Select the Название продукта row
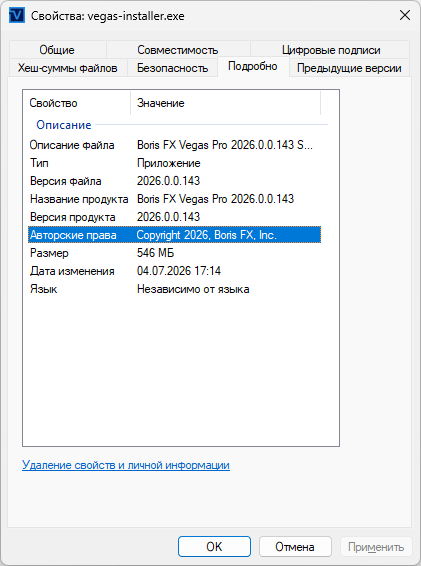This screenshot has width=421, height=566. point(174,199)
